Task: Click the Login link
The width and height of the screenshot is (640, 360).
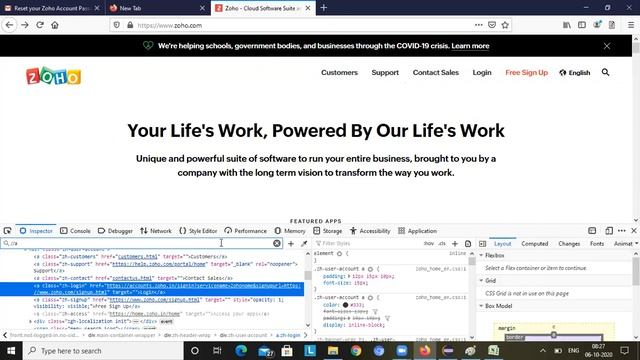Action: click(482, 73)
